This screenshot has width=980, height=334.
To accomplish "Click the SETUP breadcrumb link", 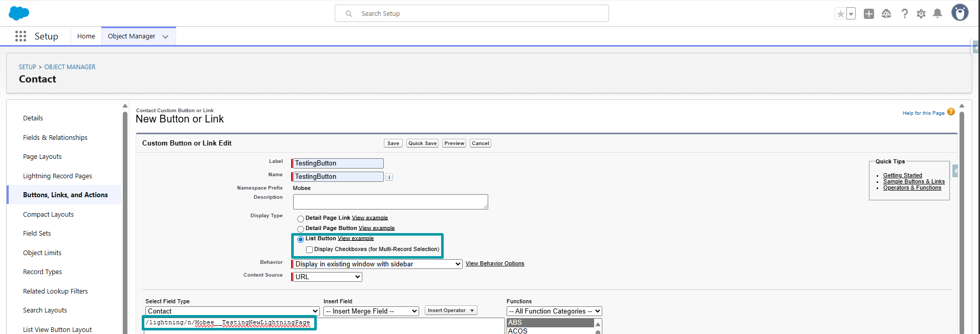I will point(28,67).
